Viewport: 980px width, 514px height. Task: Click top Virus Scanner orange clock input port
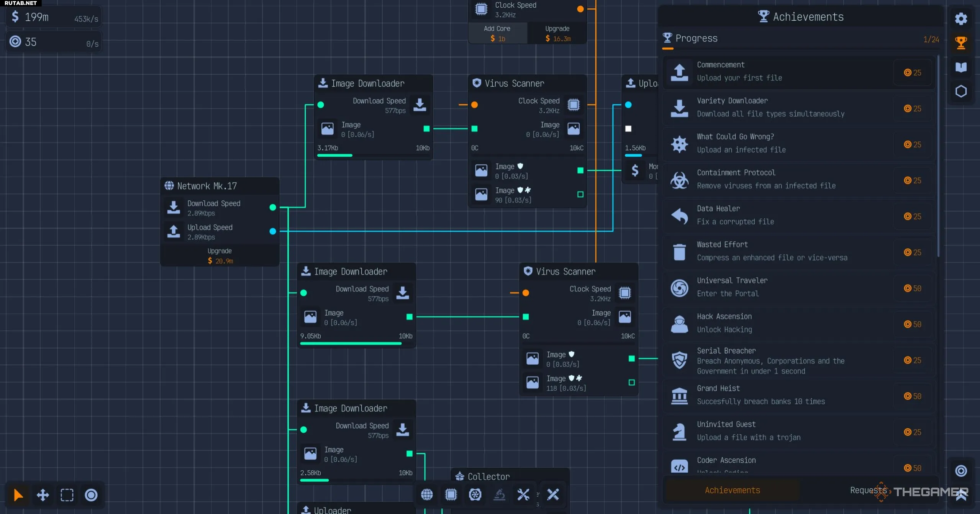[474, 105]
